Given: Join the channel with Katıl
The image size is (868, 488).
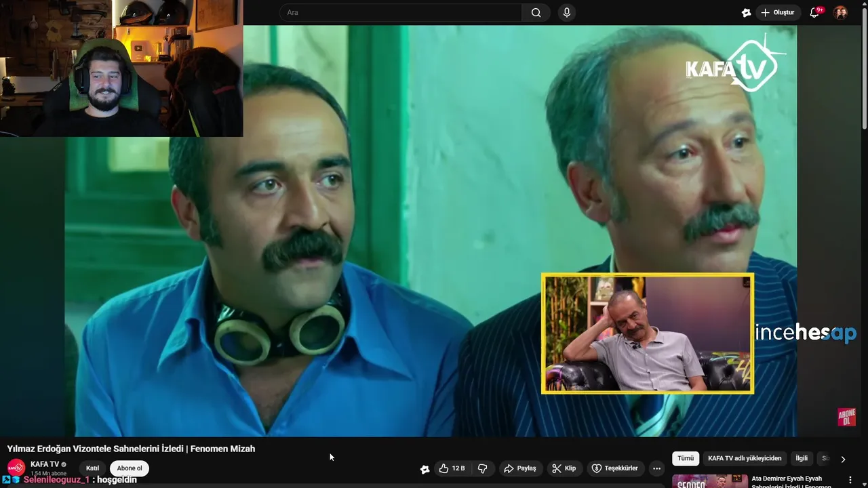Looking at the screenshot, I should coord(93,468).
